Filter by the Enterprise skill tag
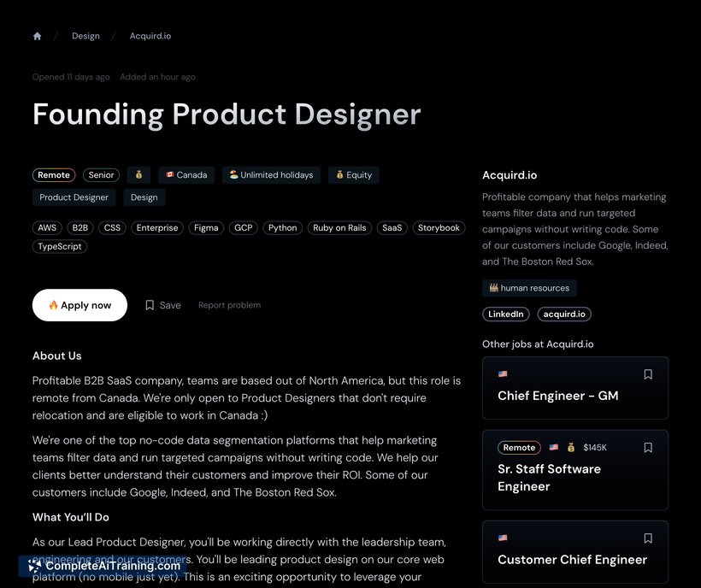 tap(157, 228)
